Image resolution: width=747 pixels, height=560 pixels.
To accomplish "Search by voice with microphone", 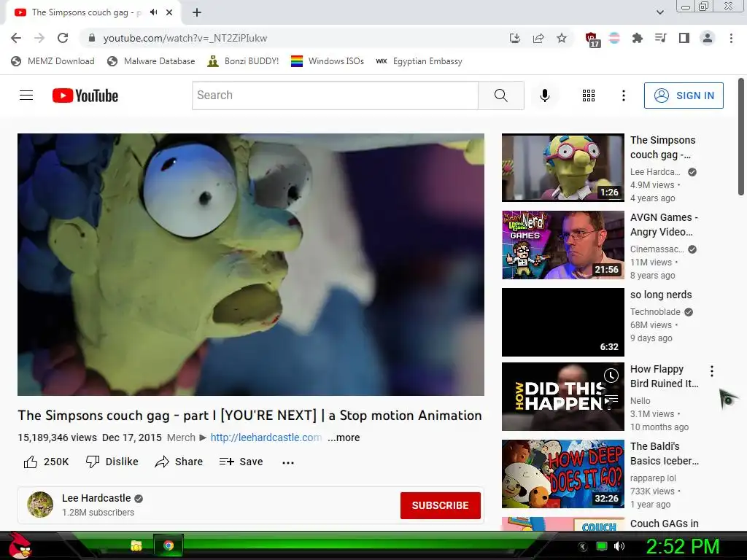I will (x=544, y=96).
